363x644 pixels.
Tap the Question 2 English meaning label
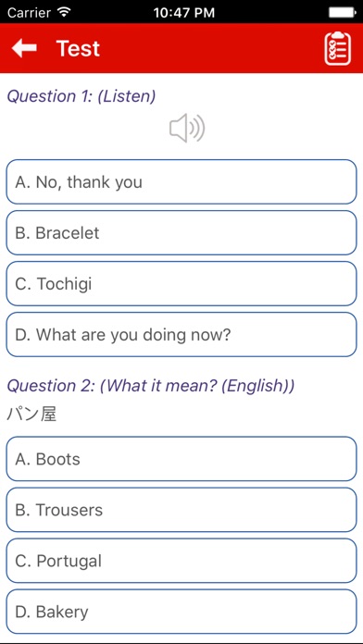151,386
